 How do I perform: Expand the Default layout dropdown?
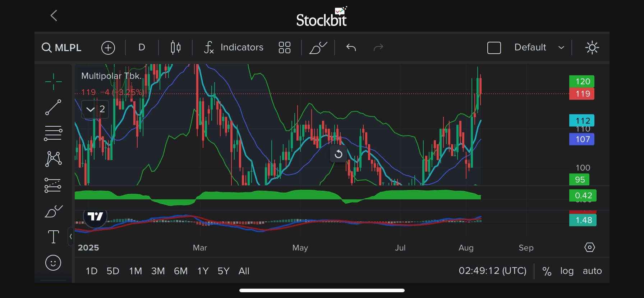[539, 48]
